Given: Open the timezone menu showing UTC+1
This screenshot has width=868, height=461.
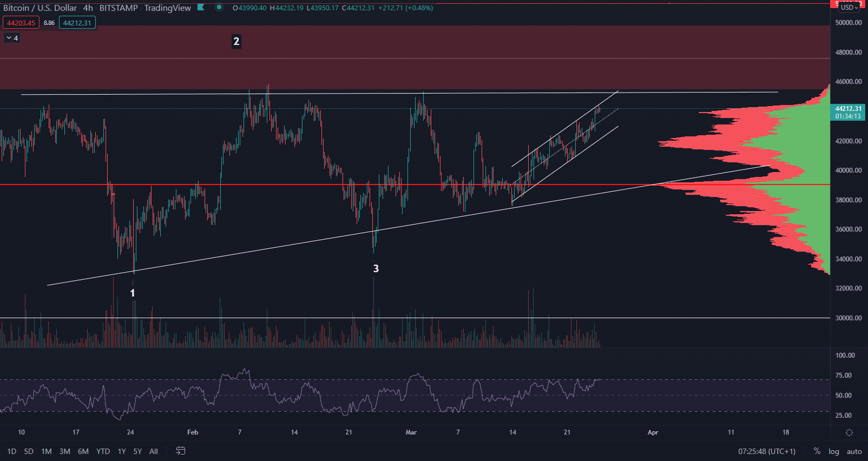Looking at the screenshot, I should pos(767,451).
